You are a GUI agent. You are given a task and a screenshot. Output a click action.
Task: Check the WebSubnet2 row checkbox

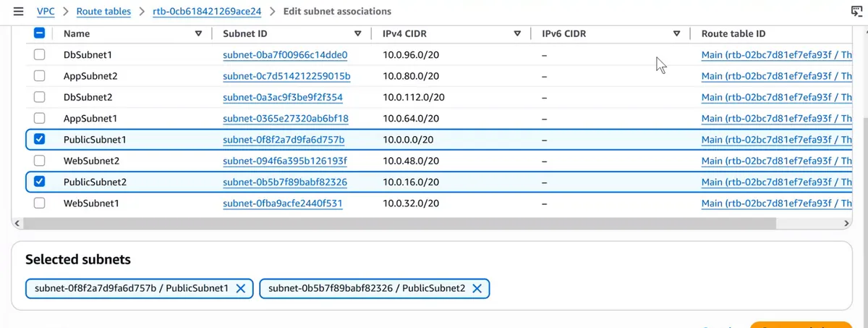coord(39,161)
